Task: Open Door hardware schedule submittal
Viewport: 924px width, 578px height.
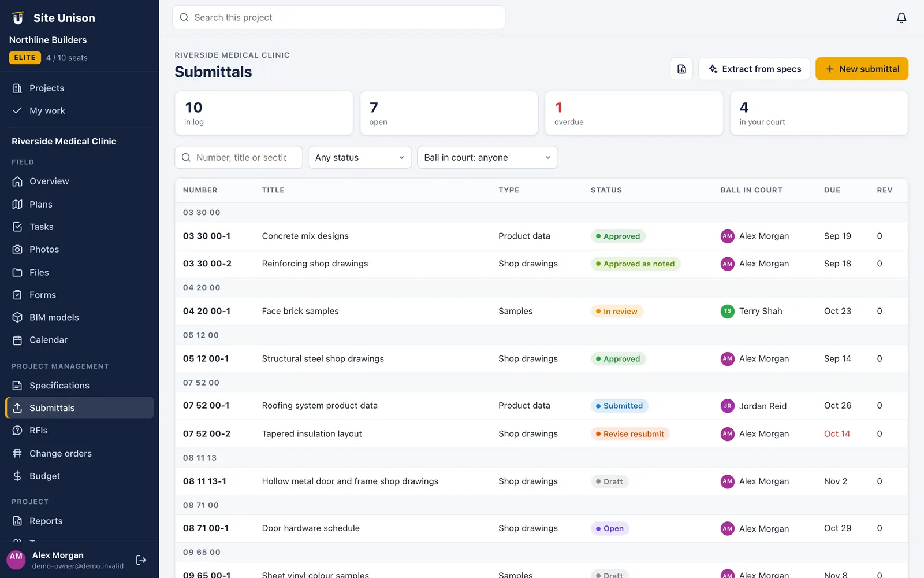Action: click(x=541, y=528)
